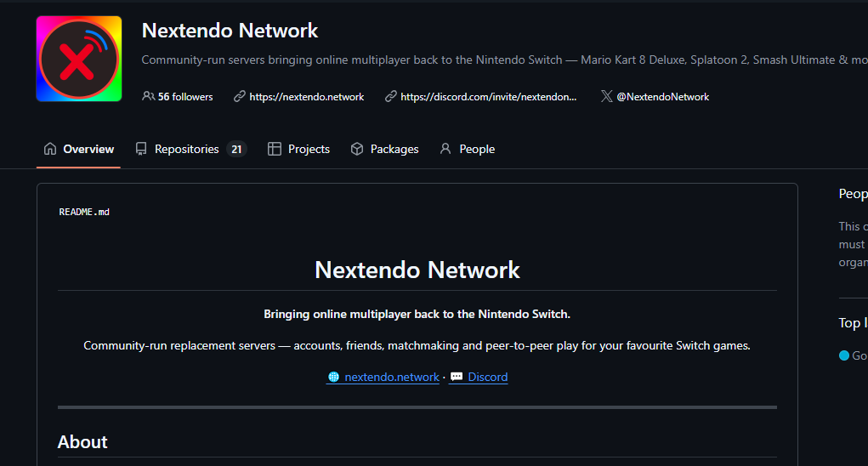The image size is (868, 466).
Task: Open the Discord link in README
Action: click(488, 377)
